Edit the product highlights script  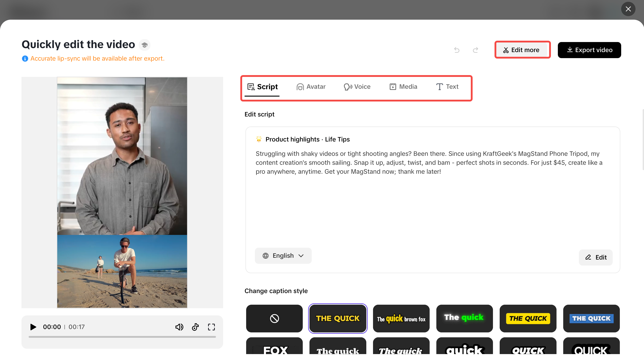click(x=595, y=257)
